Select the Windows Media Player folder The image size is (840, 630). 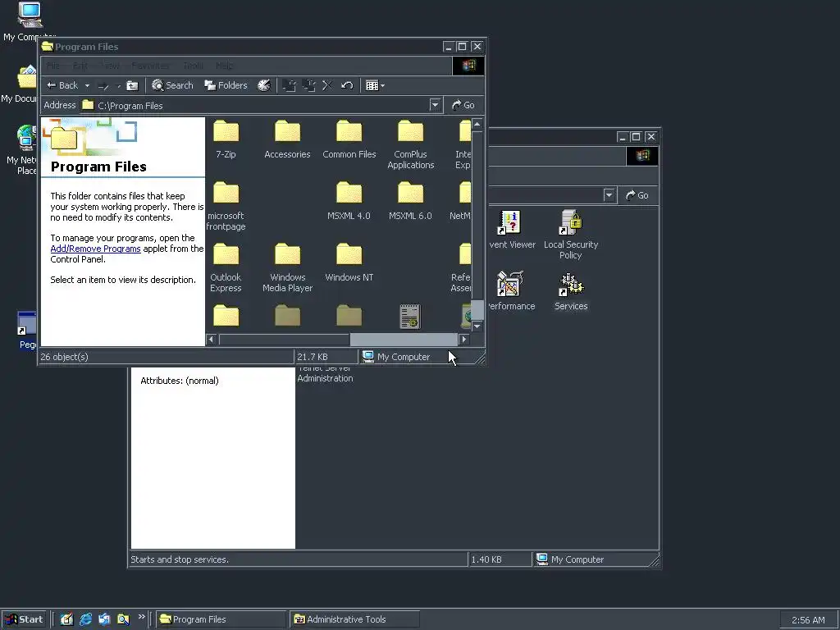click(288, 268)
